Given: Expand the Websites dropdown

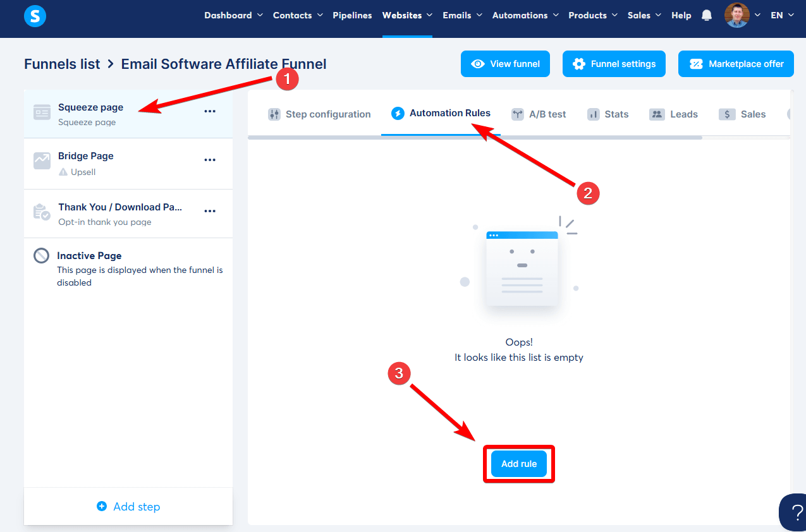Looking at the screenshot, I should coord(407,15).
